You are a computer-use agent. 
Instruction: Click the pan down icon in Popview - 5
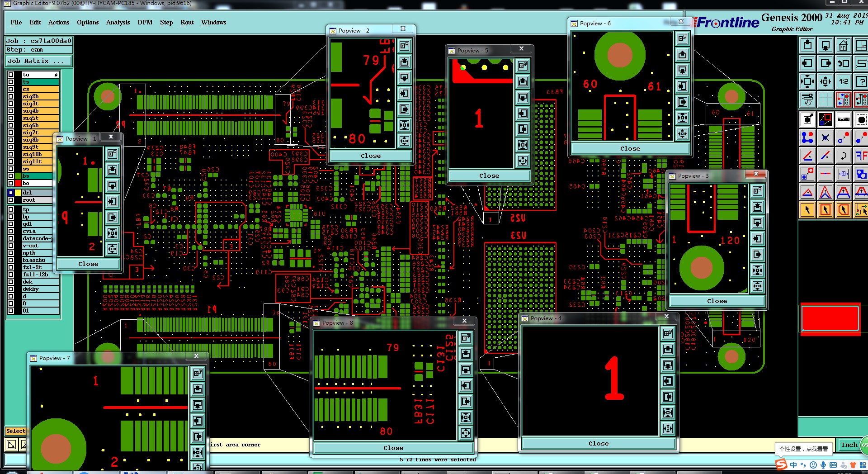pos(523,97)
